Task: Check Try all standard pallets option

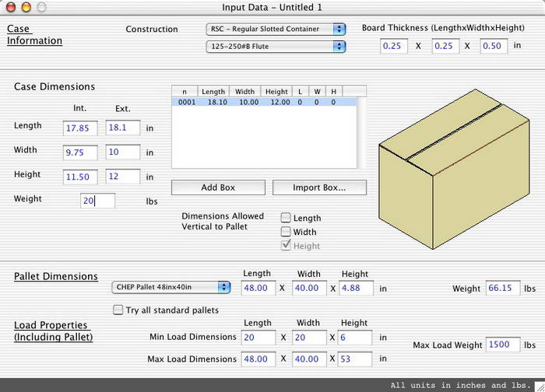Action: tap(118, 310)
